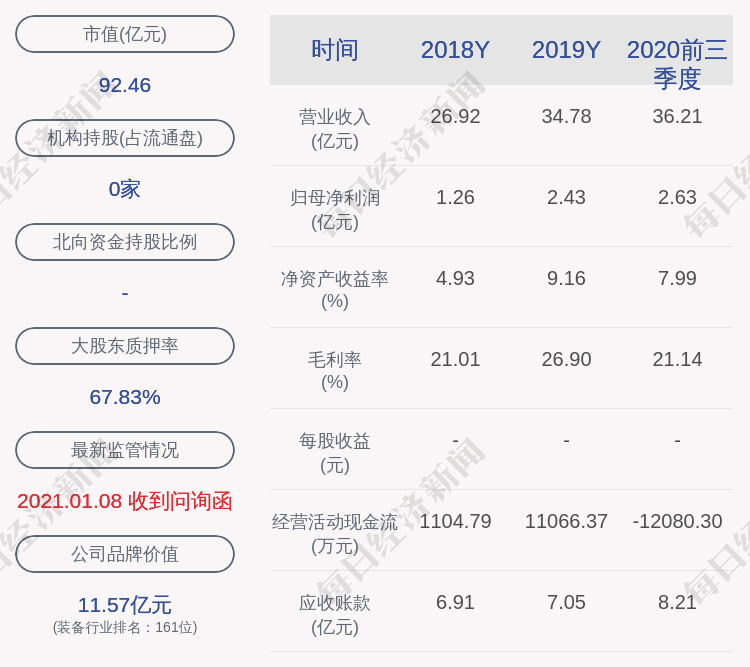Select the cash flow value 1104.79
Screen dimensions: 750x667
[455, 521]
